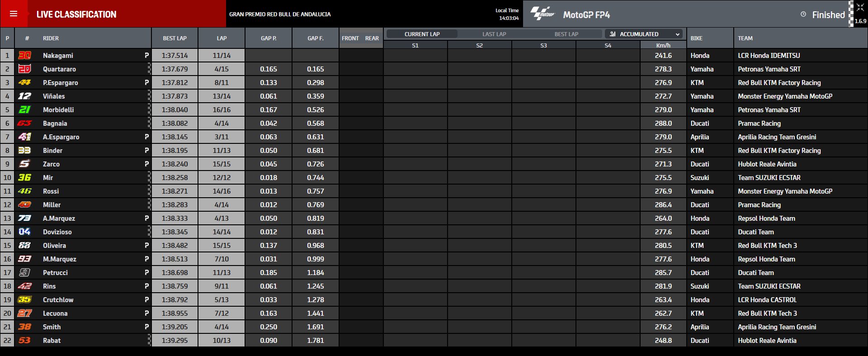868x356 pixels.
Task: Click the Km/h column header
Action: tap(663, 45)
